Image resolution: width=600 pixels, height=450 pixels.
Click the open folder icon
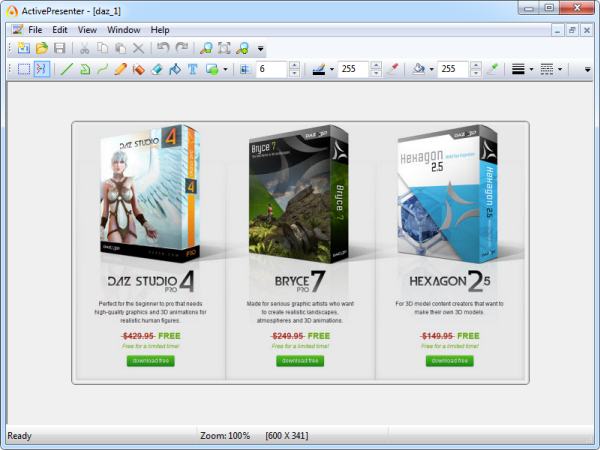pos(42,48)
